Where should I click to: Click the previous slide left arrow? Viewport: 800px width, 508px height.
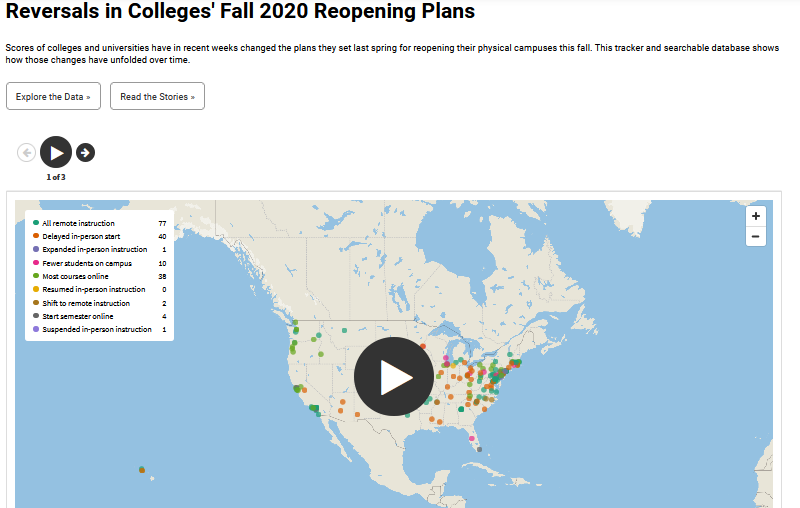[x=27, y=153]
